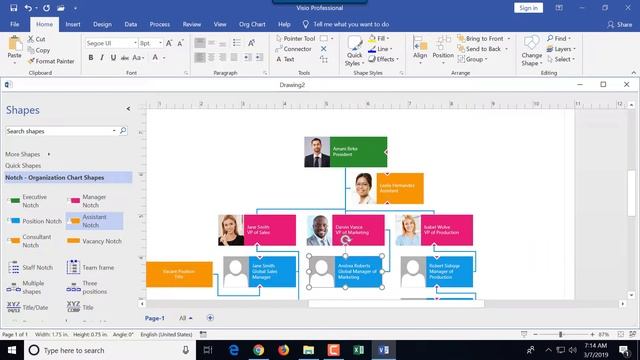Select the Connector tool

(293, 49)
